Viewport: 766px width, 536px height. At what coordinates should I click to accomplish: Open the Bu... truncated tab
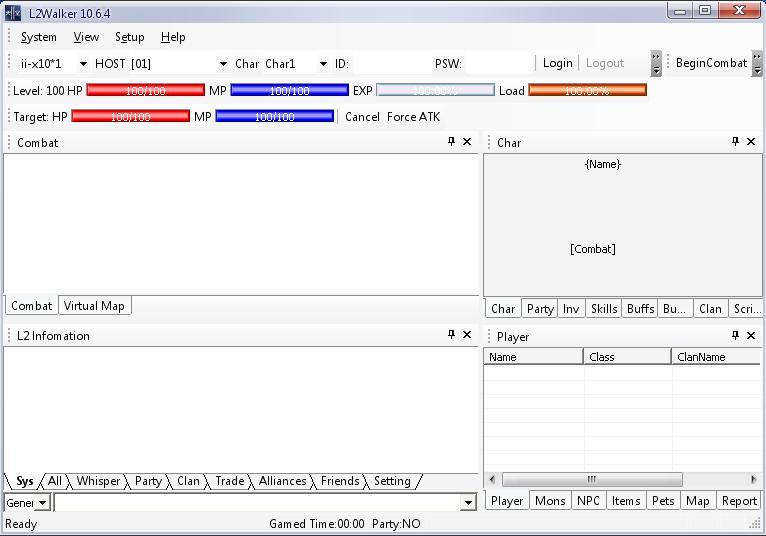(x=675, y=309)
